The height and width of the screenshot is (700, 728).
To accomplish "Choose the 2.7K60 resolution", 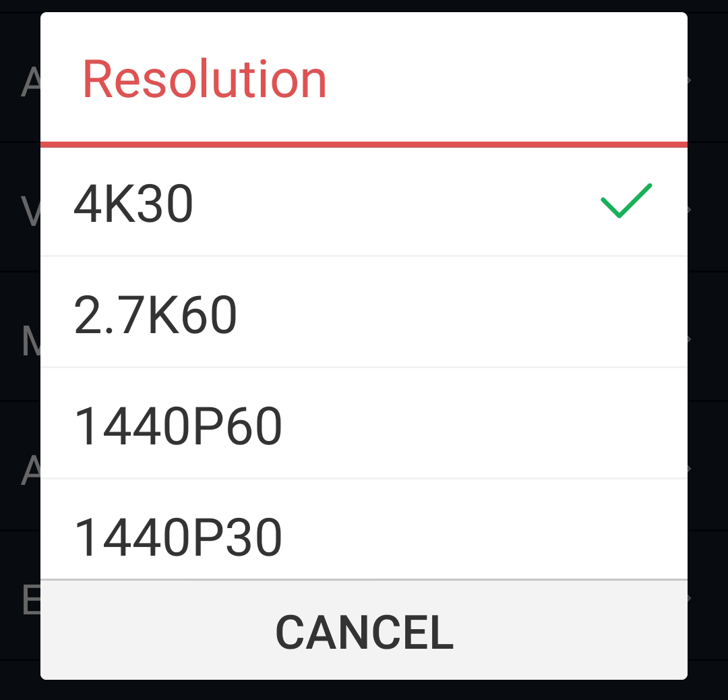I will pos(364,312).
